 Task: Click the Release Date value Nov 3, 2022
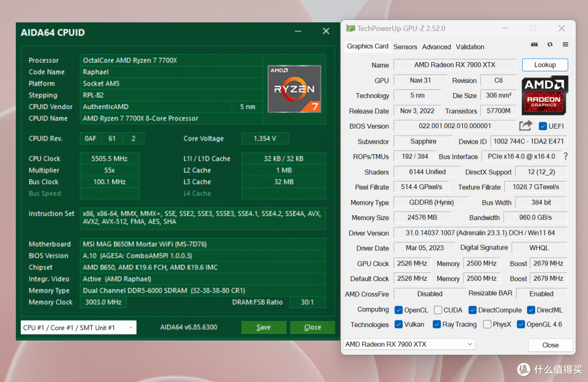(417, 111)
